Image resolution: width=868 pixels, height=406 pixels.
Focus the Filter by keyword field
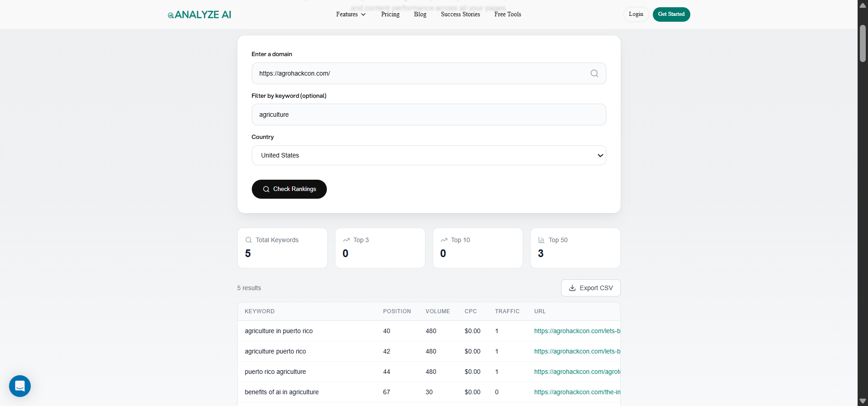[429, 115]
